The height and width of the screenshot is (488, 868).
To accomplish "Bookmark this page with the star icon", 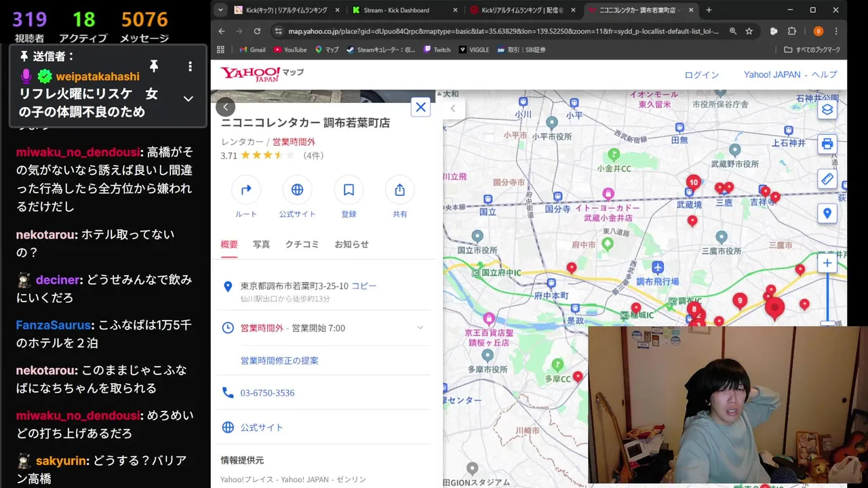I will tap(749, 31).
